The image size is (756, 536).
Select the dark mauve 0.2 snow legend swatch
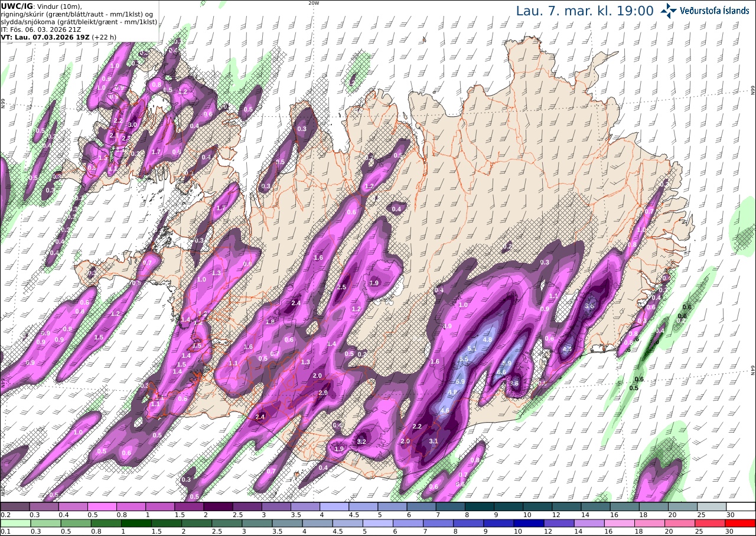click(15, 506)
